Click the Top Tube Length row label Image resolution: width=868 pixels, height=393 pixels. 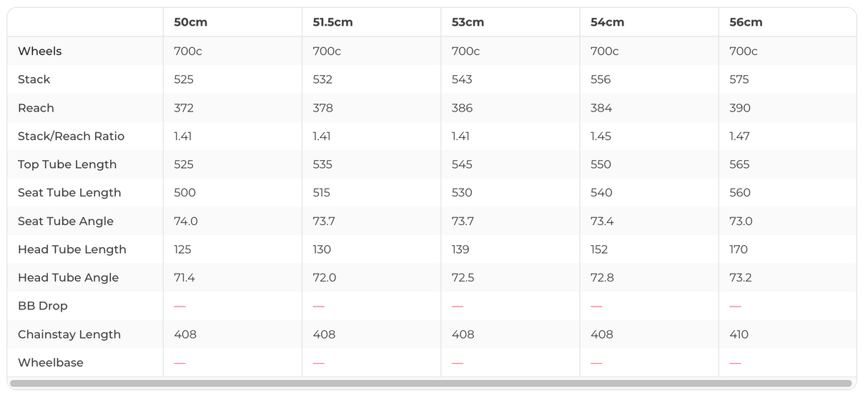coord(67,164)
